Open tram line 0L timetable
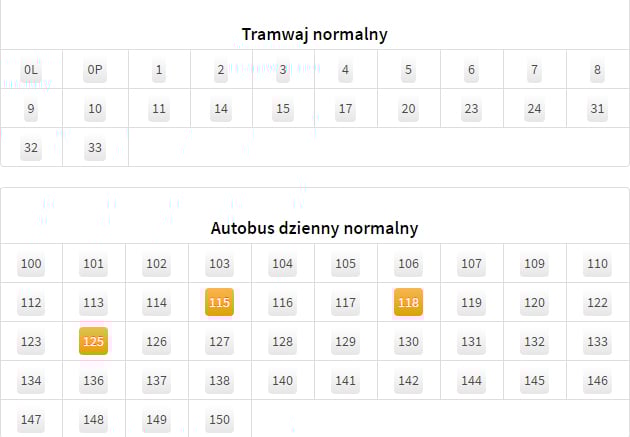 [31, 70]
